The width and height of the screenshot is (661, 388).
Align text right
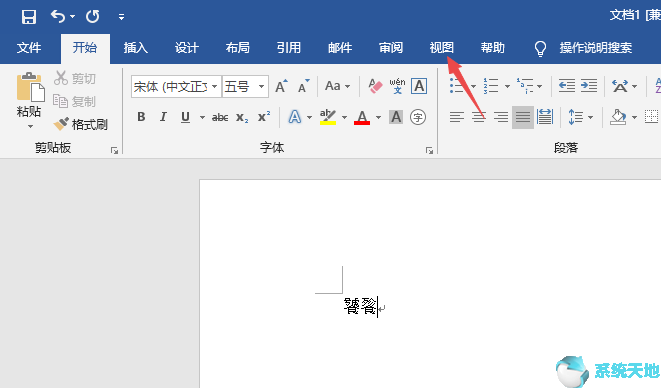(501, 117)
